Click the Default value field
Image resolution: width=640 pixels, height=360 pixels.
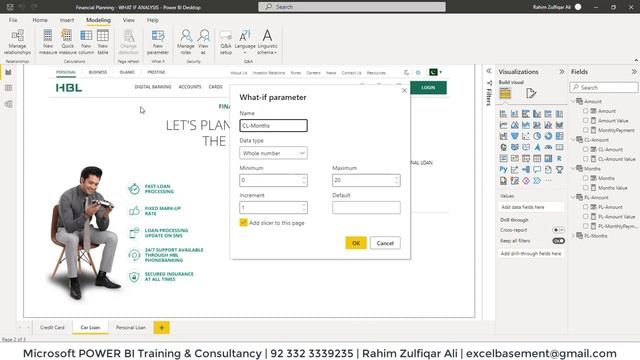[366, 207]
